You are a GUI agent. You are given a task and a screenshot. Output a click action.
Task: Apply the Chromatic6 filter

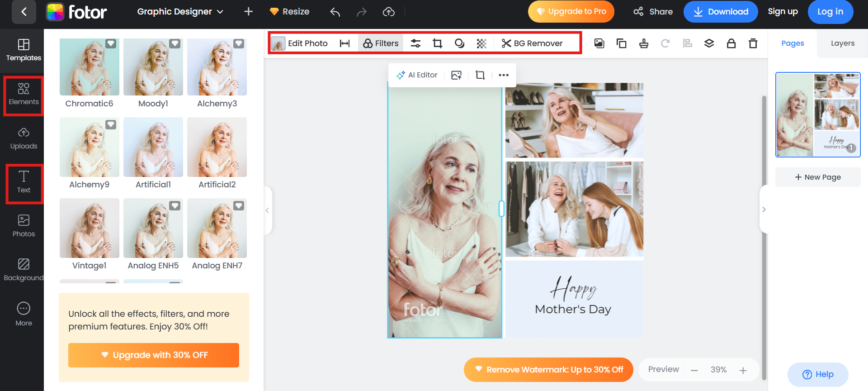(x=89, y=67)
